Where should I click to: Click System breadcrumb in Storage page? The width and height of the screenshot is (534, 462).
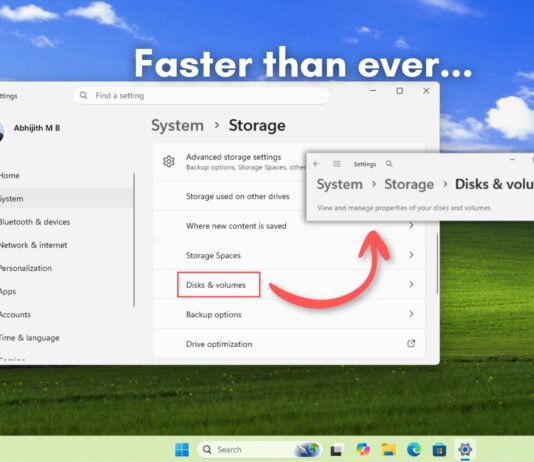click(x=177, y=125)
